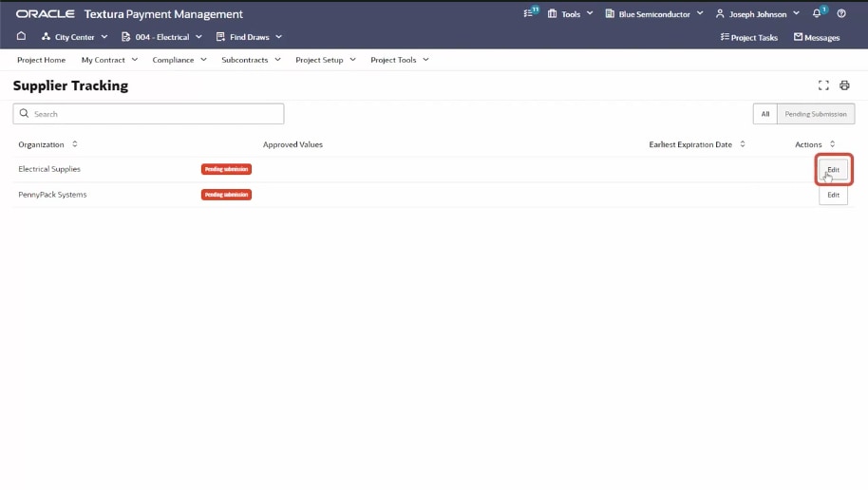Edit the PennyPack Systems supplier

[x=833, y=195]
